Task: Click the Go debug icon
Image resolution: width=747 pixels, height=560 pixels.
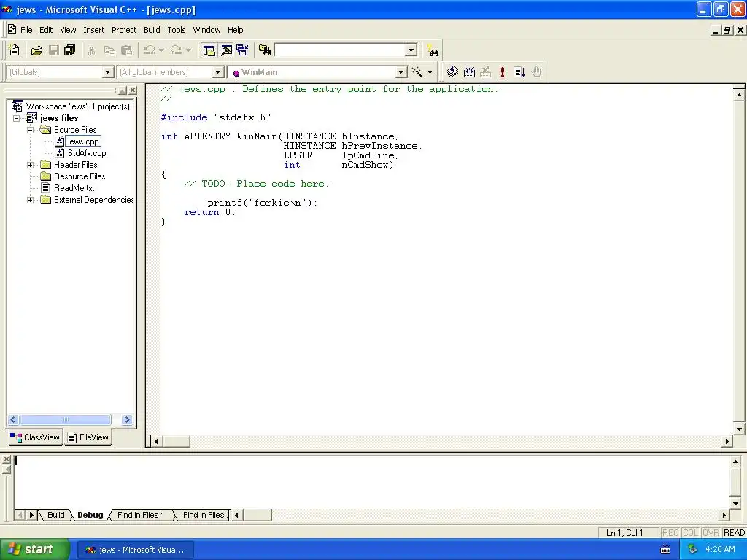Action: pos(519,72)
